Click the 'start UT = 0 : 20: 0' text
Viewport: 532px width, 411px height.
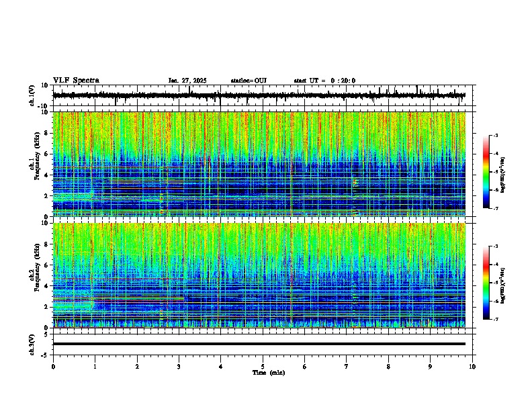(324, 81)
